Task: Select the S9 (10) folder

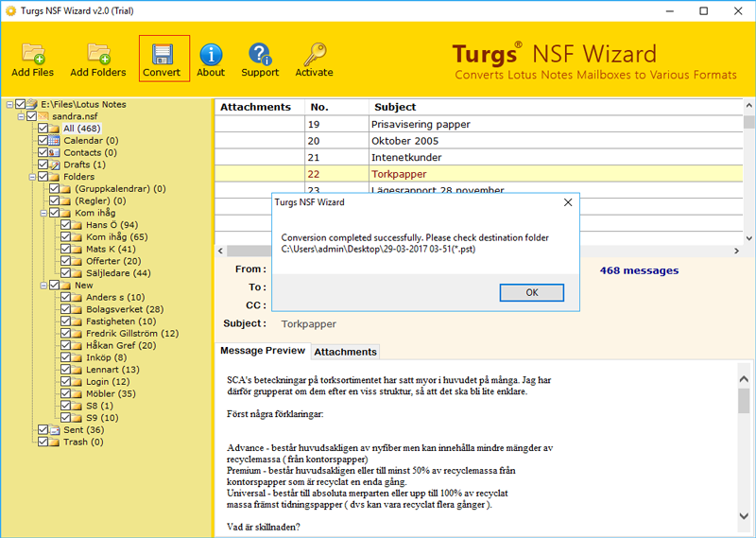Action: (x=102, y=418)
